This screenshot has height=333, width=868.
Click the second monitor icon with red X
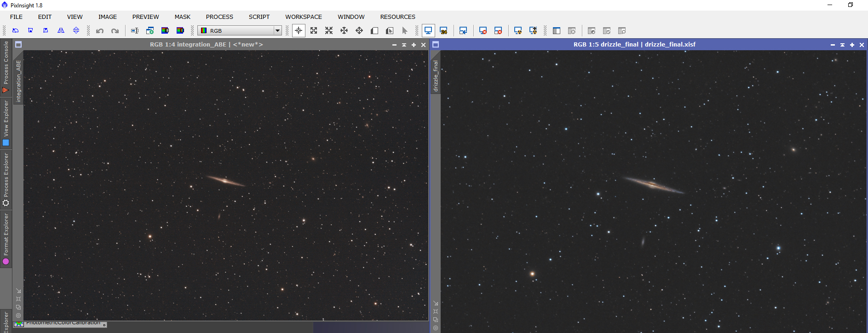[498, 31]
